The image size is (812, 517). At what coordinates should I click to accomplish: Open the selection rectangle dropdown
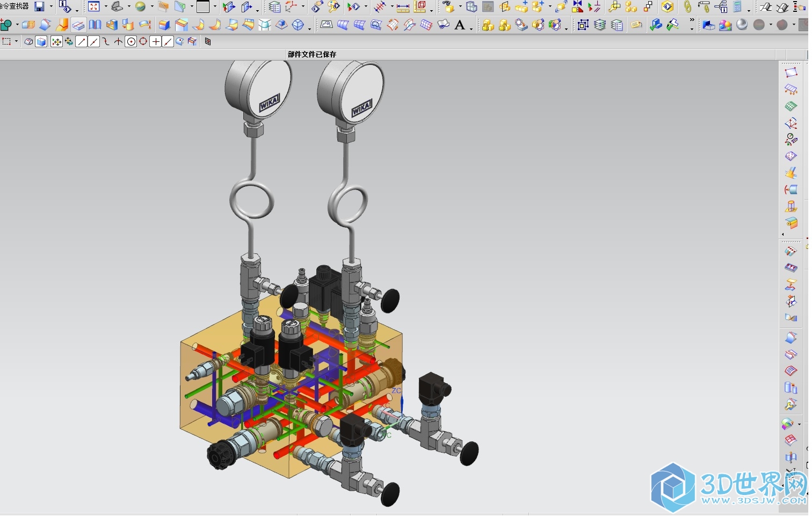pos(16,41)
